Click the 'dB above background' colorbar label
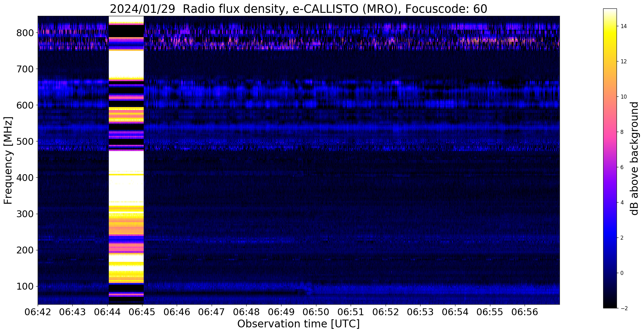This screenshot has height=333, width=644. (634, 158)
